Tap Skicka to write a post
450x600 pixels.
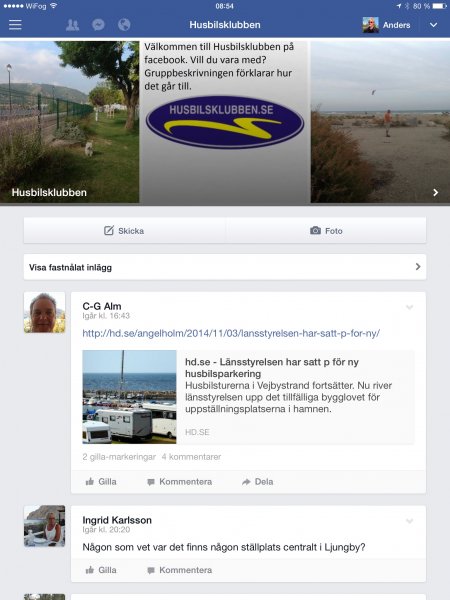click(x=124, y=231)
